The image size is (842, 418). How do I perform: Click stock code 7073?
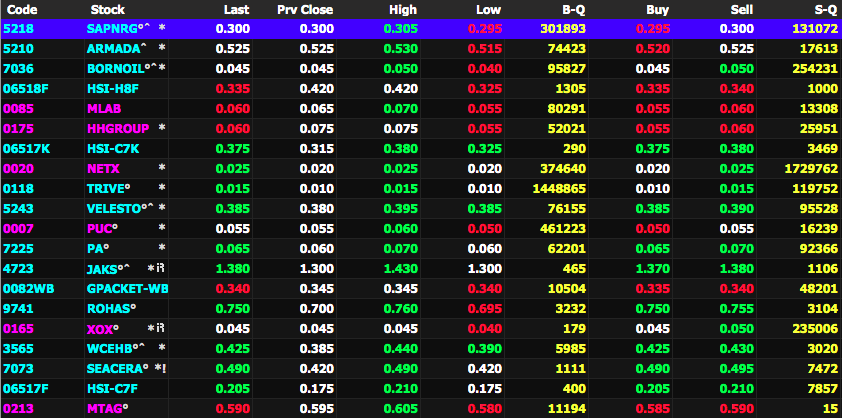(x=18, y=369)
